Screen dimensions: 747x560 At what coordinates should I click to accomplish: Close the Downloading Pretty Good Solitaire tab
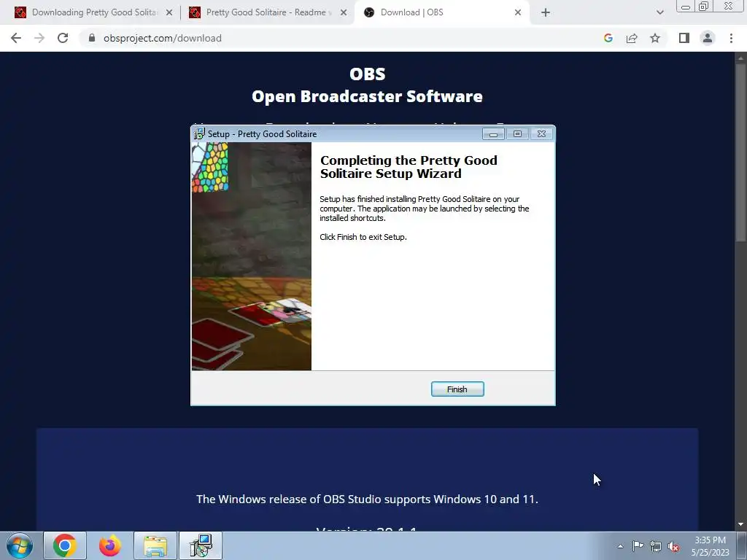pos(169,12)
